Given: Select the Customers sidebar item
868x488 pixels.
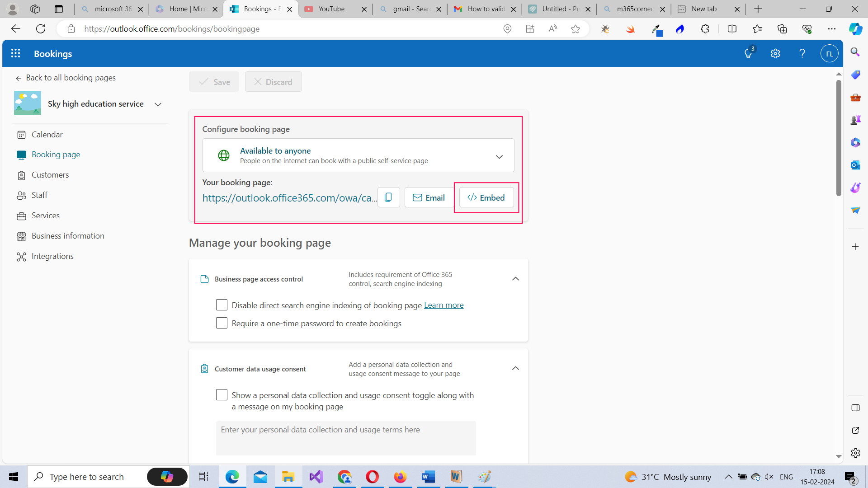Looking at the screenshot, I should tap(50, 175).
